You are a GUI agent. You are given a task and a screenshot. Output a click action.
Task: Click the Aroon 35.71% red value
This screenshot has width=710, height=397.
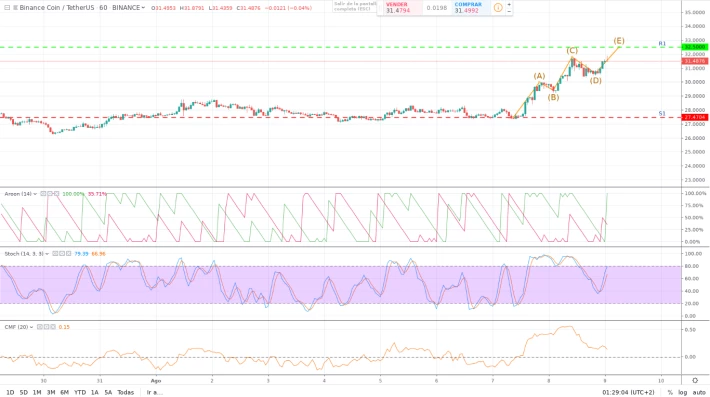pyautogui.click(x=97, y=194)
